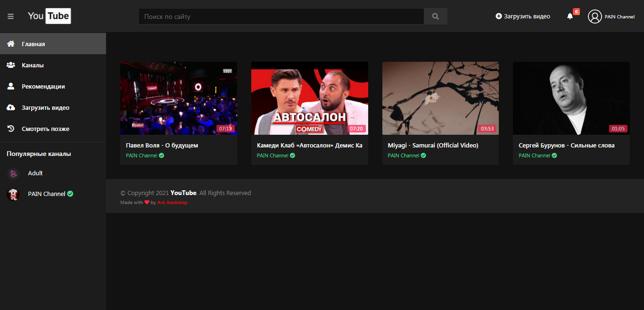Image resolution: width=644 pixels, height=310 pixels.
Task: Open PAIN Channel link under Miyagi video
Action: pyautogui.click(x=404, y=155)
